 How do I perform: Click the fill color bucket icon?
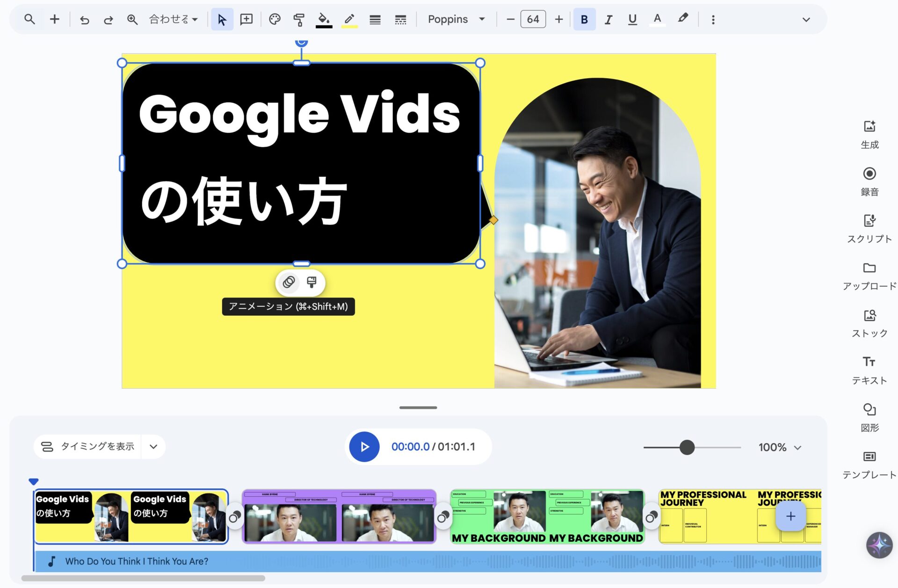coord(324,20)
